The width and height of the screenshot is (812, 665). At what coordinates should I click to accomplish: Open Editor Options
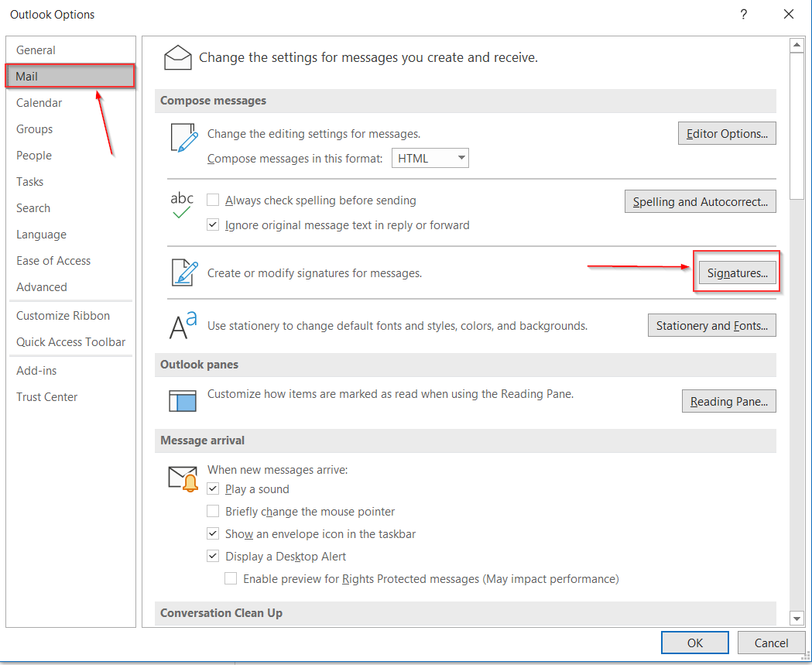click(x=727, y=134)
